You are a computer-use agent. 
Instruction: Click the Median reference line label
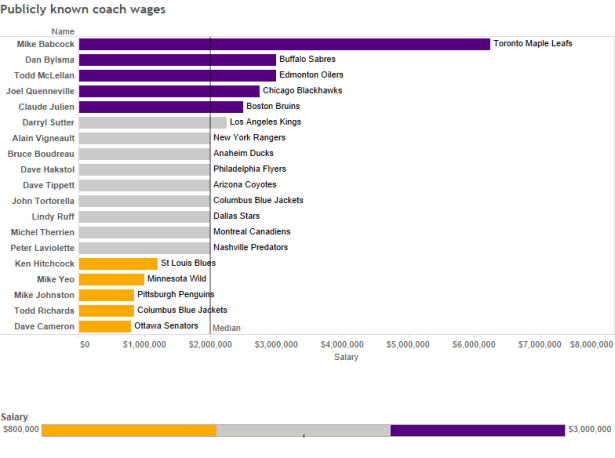(226, 327)
